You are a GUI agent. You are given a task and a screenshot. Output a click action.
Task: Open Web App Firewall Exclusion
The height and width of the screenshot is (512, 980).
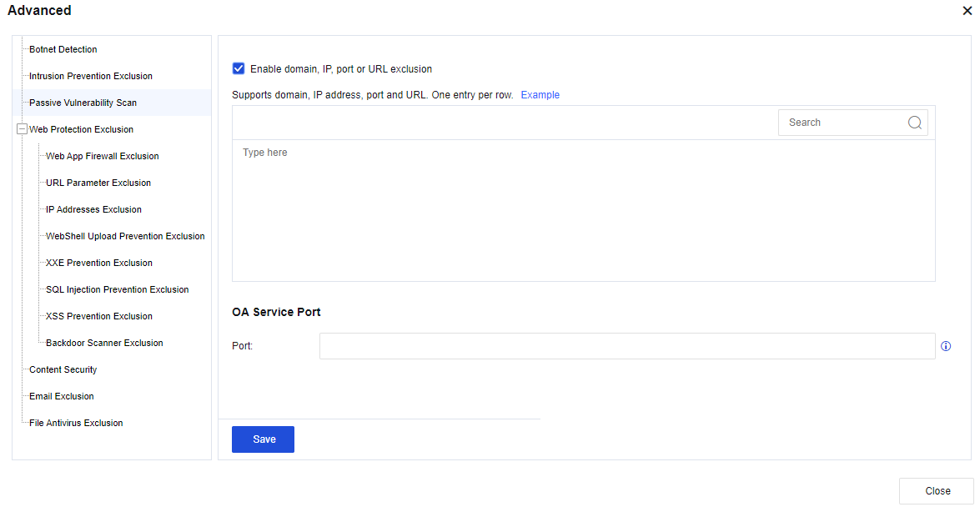(x=102, y=156)
